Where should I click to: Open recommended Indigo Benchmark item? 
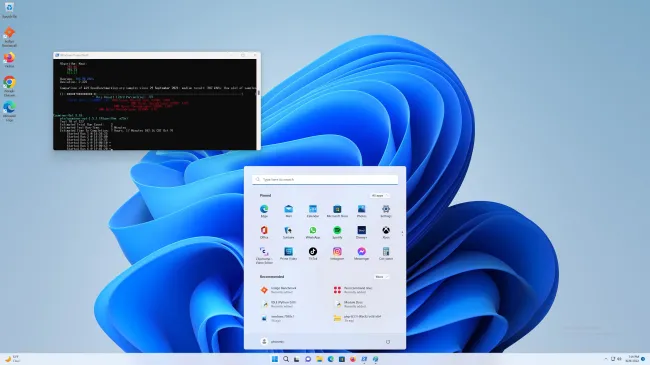pos(282,290)
